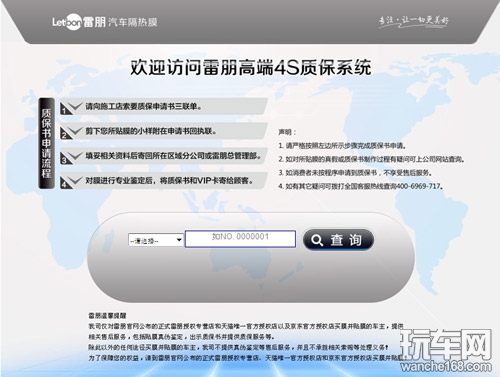Screen dimensions: 500x377
Task: Select text 填妥相关资料后寄回所在区域分公司
Action: (173, 156)
